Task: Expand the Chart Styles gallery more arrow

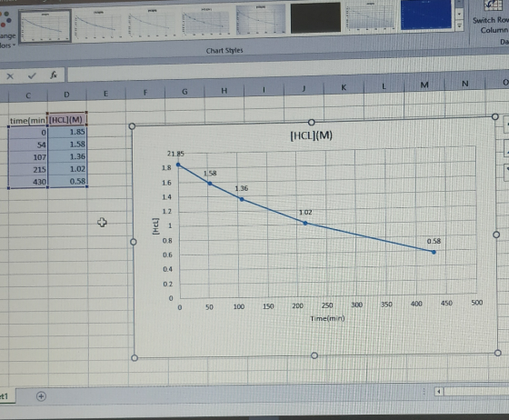Action: click(459, 25)
